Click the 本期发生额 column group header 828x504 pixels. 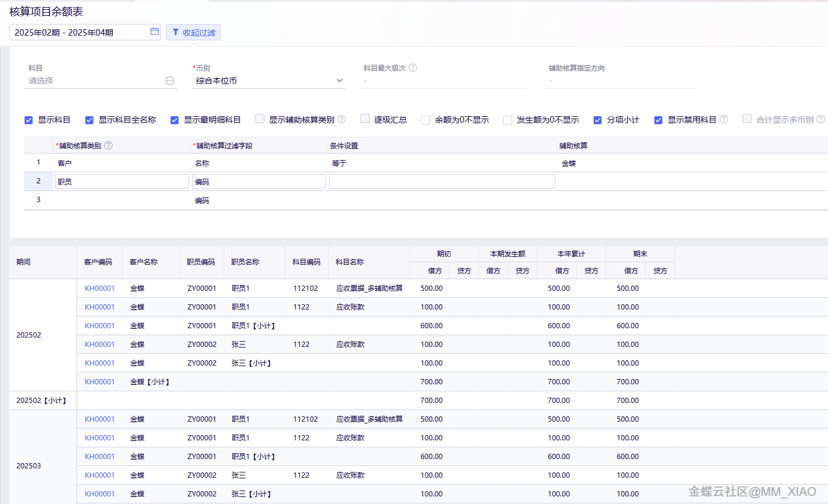point(508,253)
